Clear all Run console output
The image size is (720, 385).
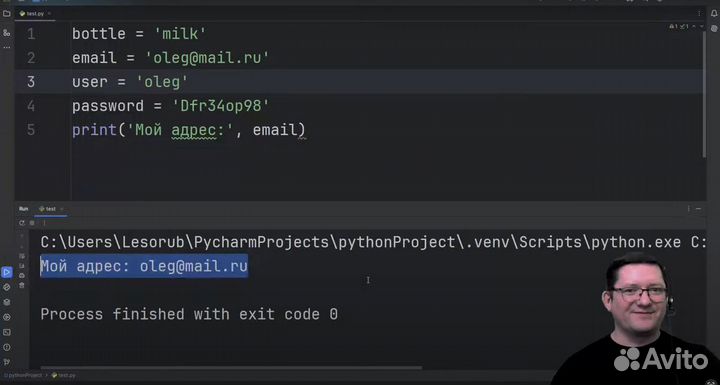[22, 285]
